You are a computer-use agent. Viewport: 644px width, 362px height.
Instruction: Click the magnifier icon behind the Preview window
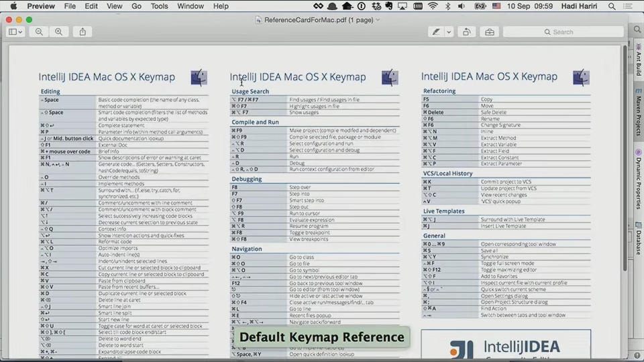point(637,29)
